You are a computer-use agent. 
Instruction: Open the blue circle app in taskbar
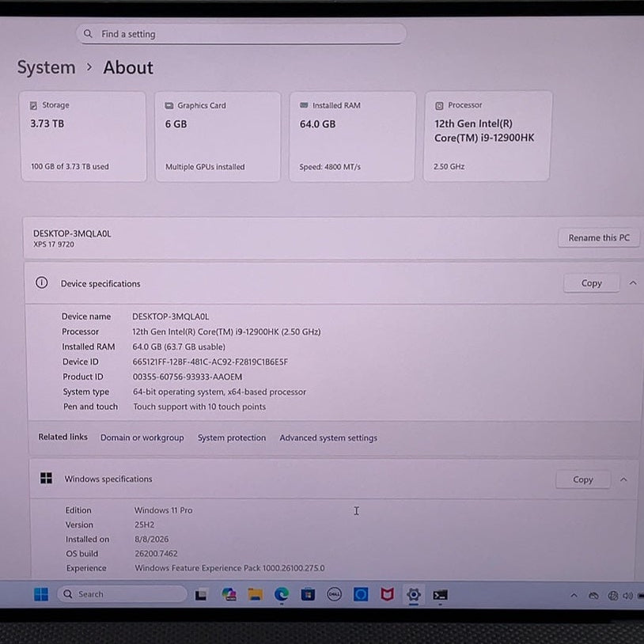pyautogui.click(x=361, y=594)
